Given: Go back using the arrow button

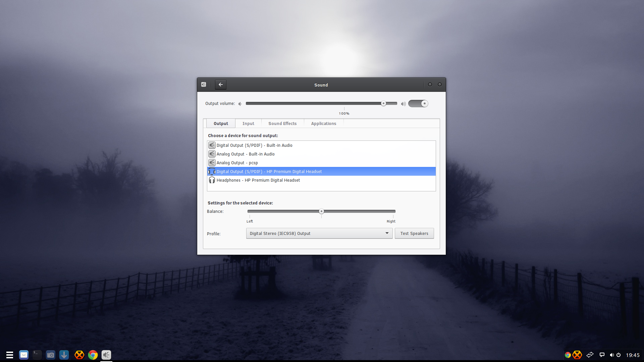Looking at the screenshot, I should point(221,85).
